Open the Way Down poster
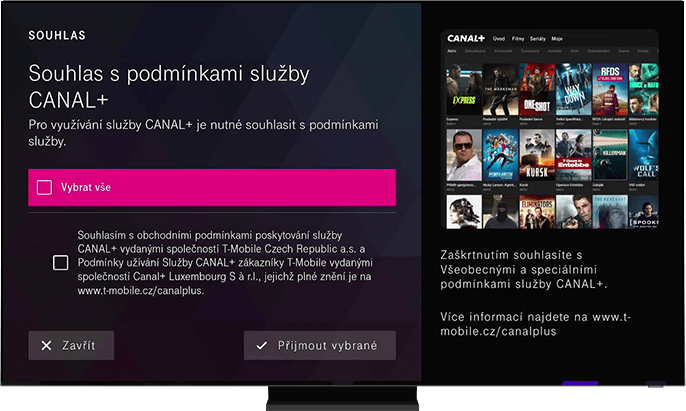 [x=573, y=89]
